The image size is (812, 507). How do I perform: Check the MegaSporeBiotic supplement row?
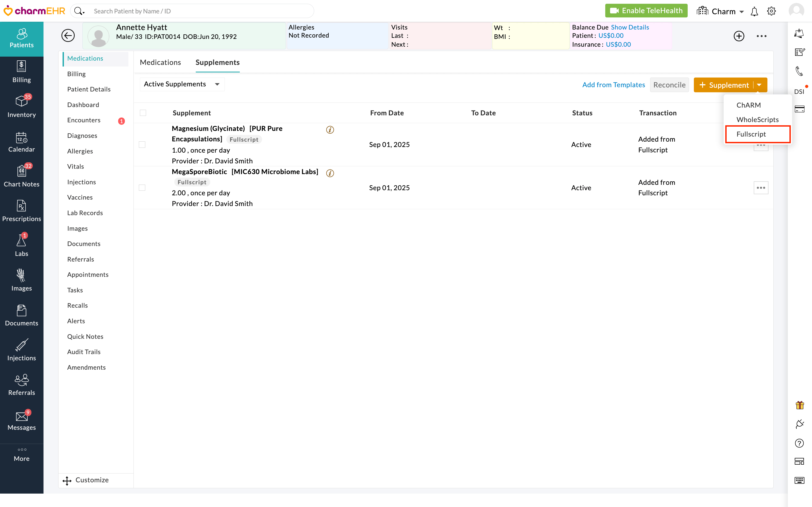142,188
